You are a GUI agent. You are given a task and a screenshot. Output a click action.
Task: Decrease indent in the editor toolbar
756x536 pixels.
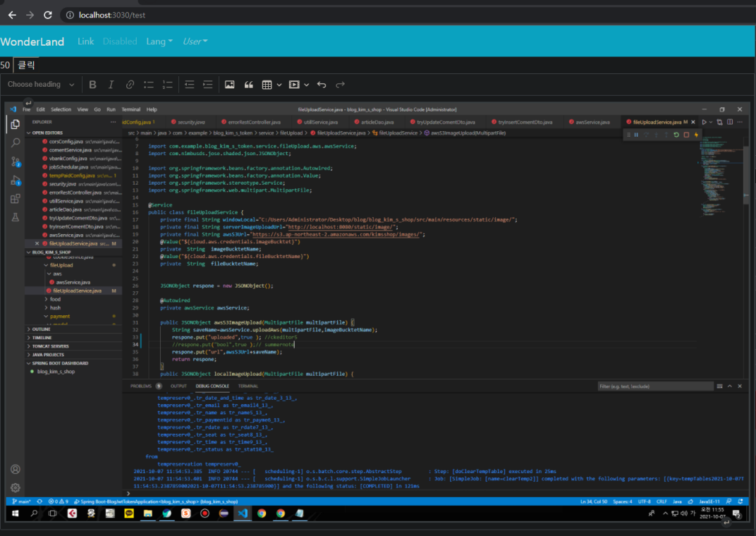coord(189,85)
